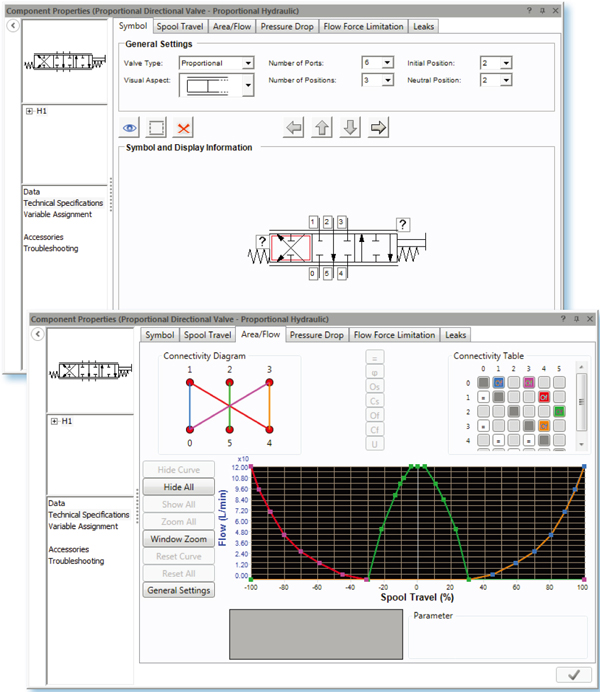Click the Connectivity Table scrollbar down arrow
Image resolution: width=600 pixels, height=692 pixels.
click(581, 444)
